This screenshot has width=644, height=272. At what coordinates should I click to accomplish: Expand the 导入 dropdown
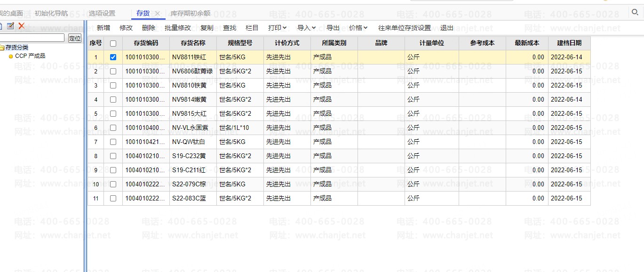coord(306,28)
